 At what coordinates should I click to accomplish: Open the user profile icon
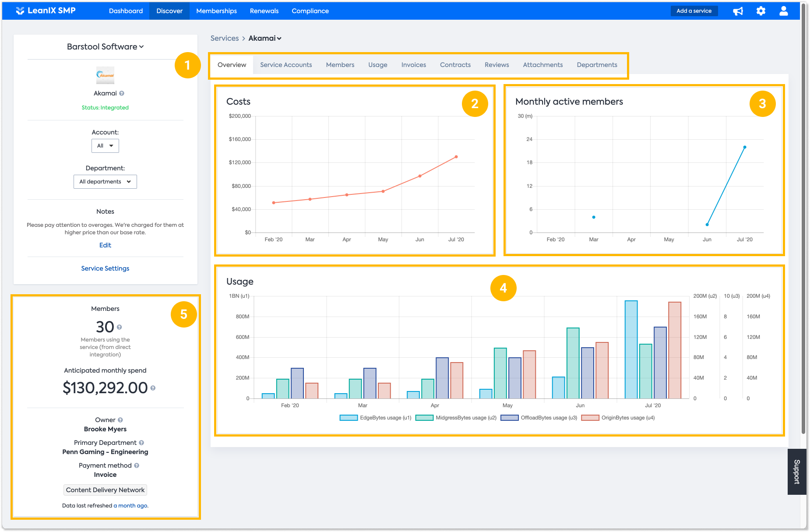(784, 11)
